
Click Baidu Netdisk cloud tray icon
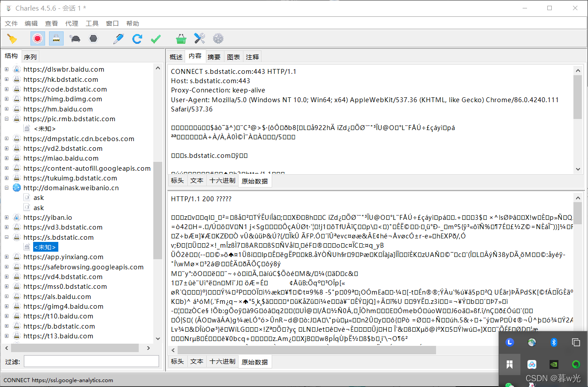(532, 364)
